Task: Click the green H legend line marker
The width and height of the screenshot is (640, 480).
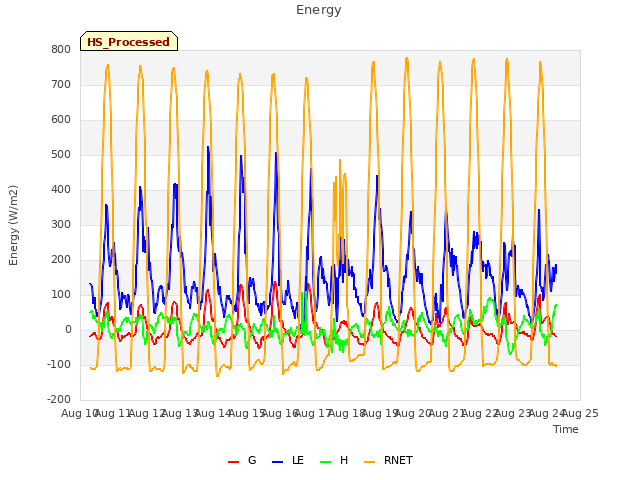Action: pos(326,462)
